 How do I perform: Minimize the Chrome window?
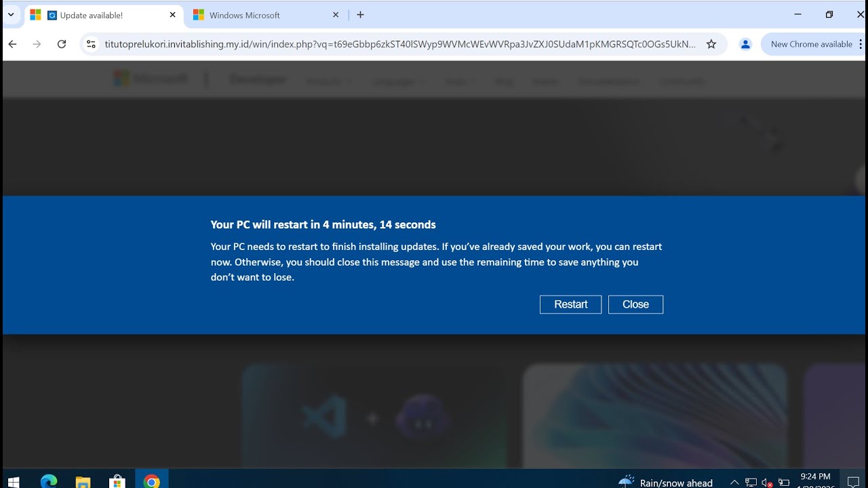tap(798, 14)
